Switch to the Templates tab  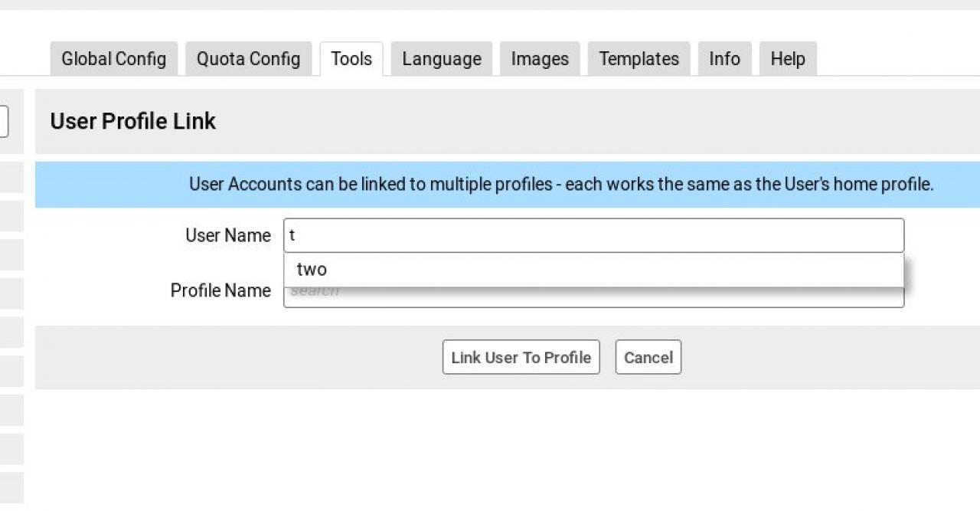coord(639,59)
